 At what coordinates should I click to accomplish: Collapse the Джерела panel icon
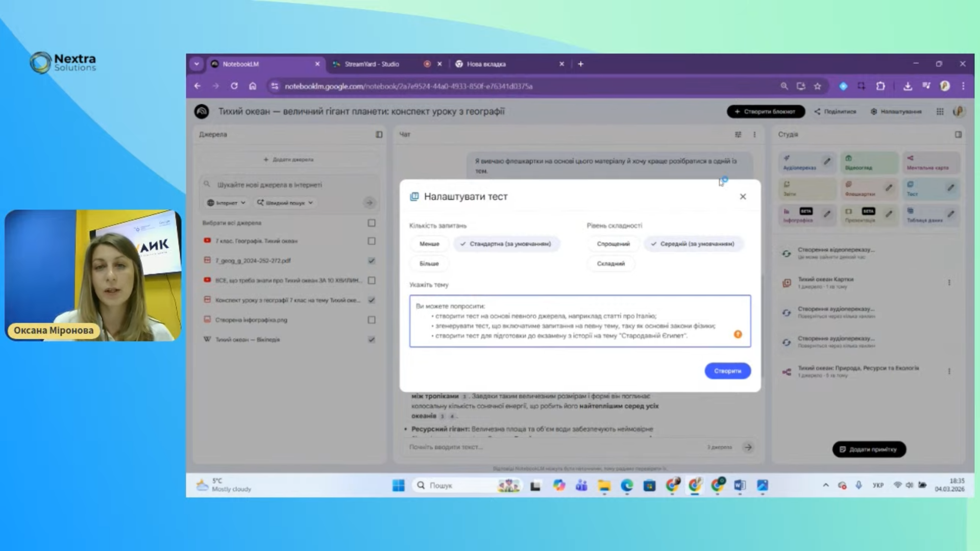point(379,134)
